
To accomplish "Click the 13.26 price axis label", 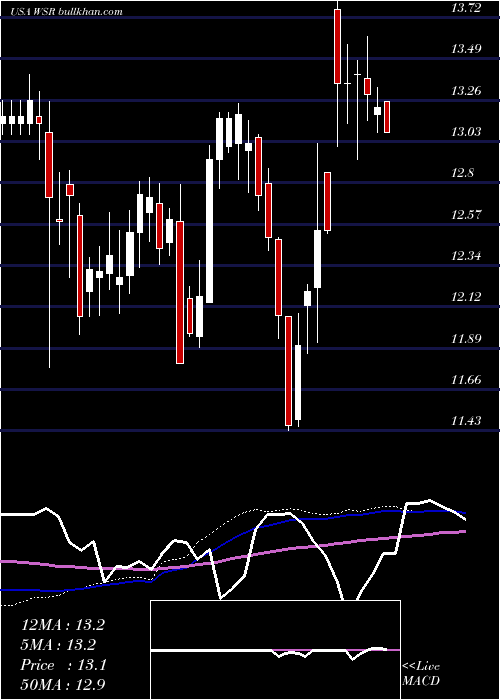I will [x=466, y=91].
